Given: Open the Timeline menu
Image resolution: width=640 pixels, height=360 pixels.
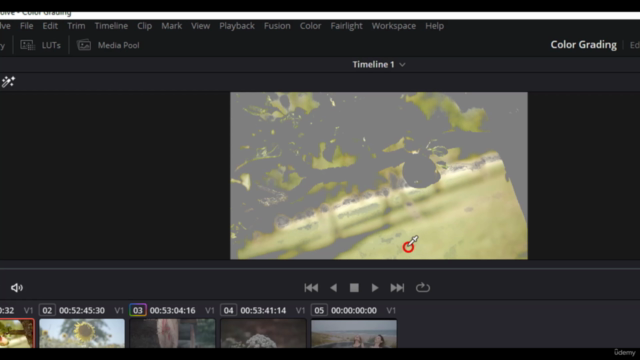Looking at the screenshot, I should pyautogui.click(x=111, y=26).
